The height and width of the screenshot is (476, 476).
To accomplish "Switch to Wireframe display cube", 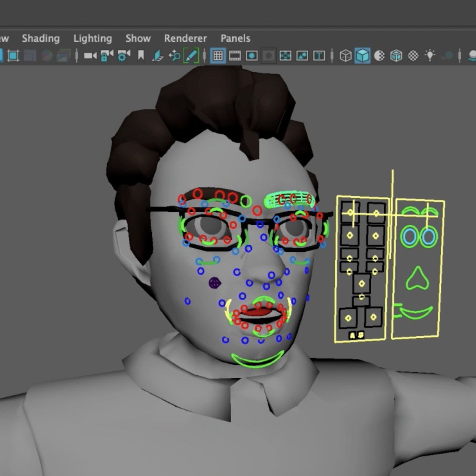I will pyautogui.click(x=345, y=56).
